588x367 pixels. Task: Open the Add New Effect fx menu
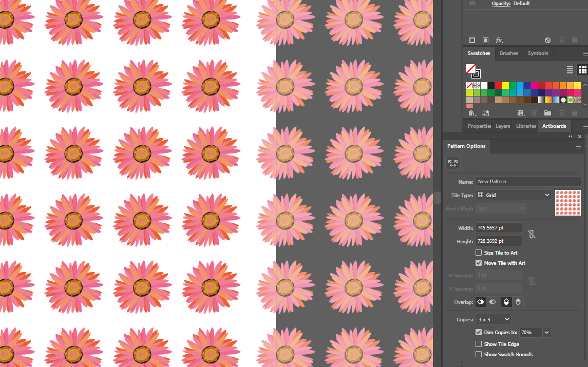[499, 40]
